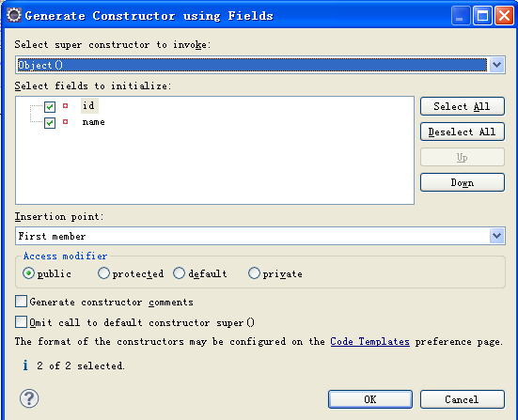Viewport: 518px width, 420px height.
Task: Minimize the Generate Constructor dialog
Action: (x=461, y=16)
